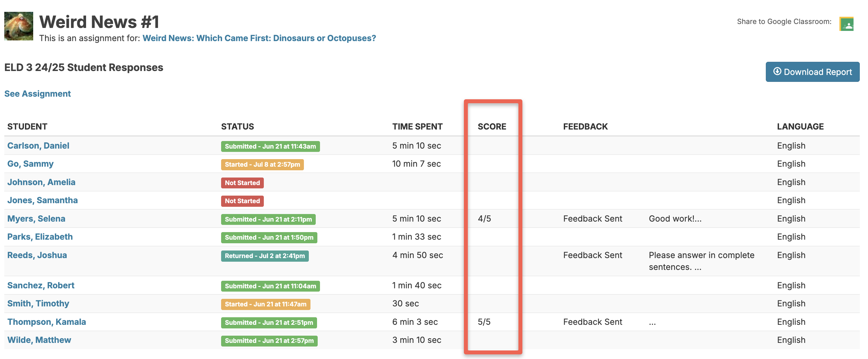Click the ELD 3 24/25 Student Responses heading
Screen dimensions: 868x359
tap(83, 67)
